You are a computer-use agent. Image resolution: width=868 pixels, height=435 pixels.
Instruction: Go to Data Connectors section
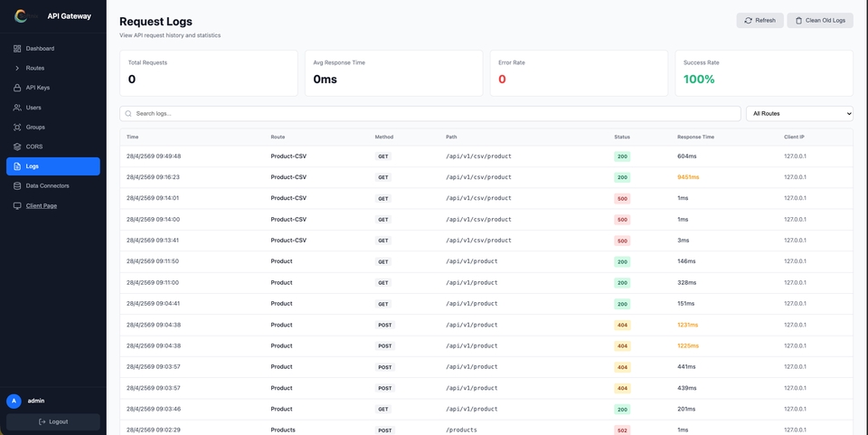click(53, 186)
